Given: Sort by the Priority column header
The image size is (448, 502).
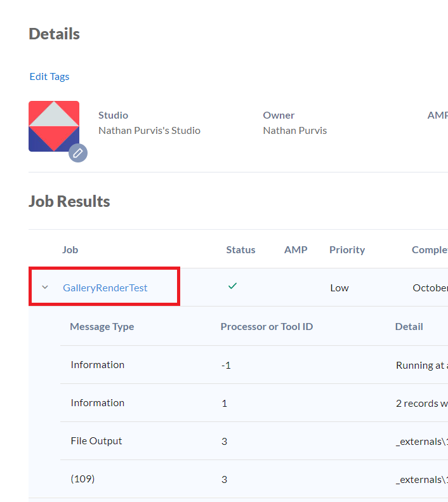Looking at the screenshot, I should (x=347, y=249).
